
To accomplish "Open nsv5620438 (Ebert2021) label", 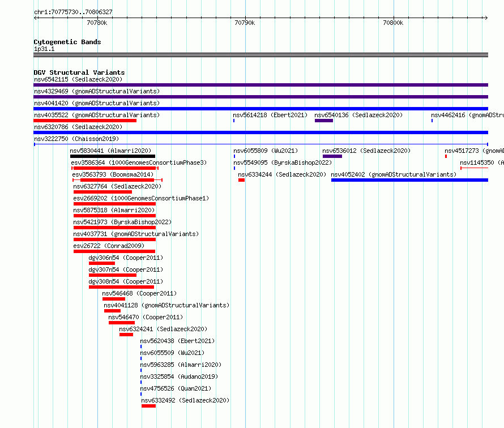I will (177, 341).
